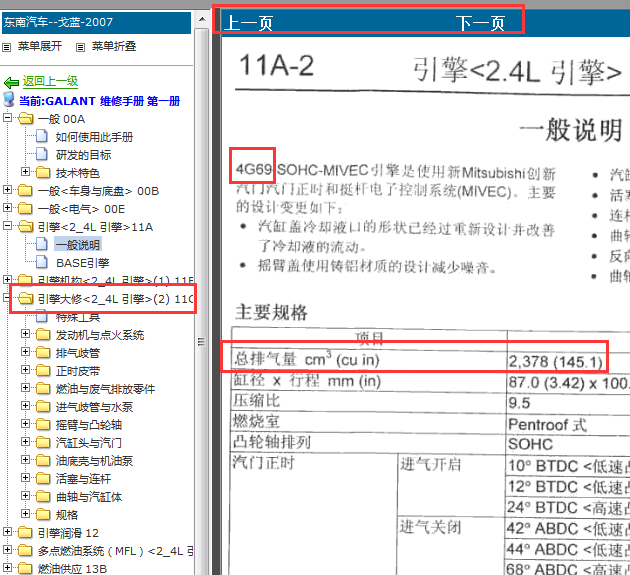Image resolution: width=630 pixels, height=575 pixels.
Task: Click the current manual icon beside 当前:GALANT
Action: (8, 100)
